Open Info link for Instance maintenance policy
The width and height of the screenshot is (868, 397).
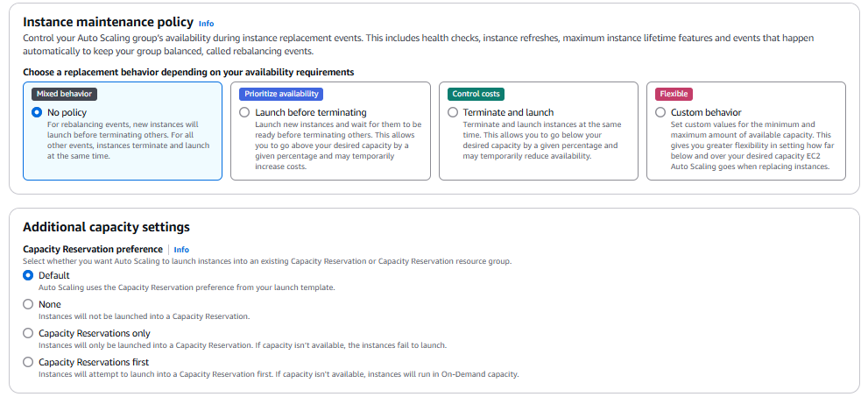tap(206, 24)
